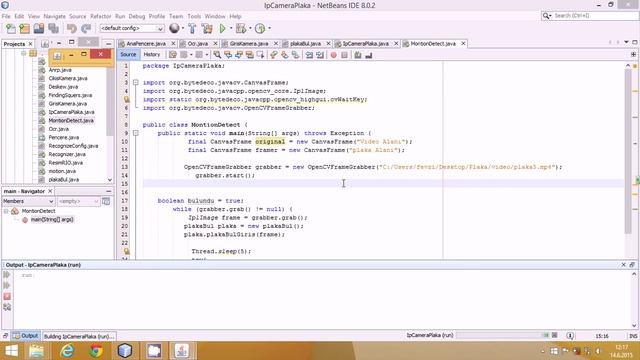Click the Stop red button in Output panel

(x=7, y=296)
